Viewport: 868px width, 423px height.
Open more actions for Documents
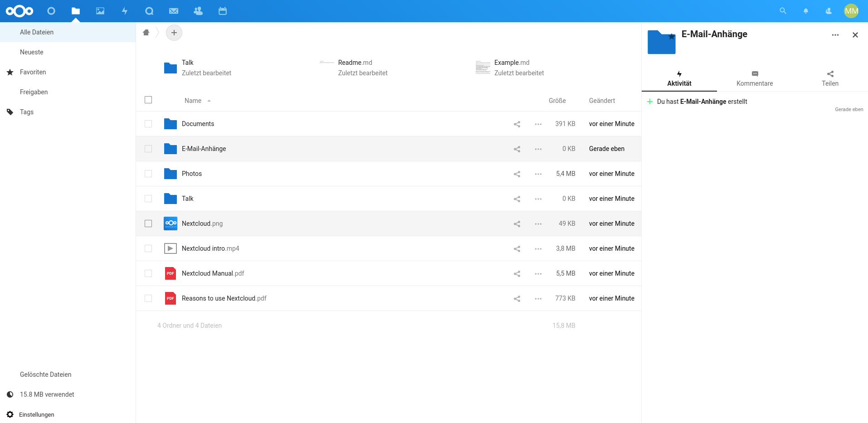[x=538, y=124]
